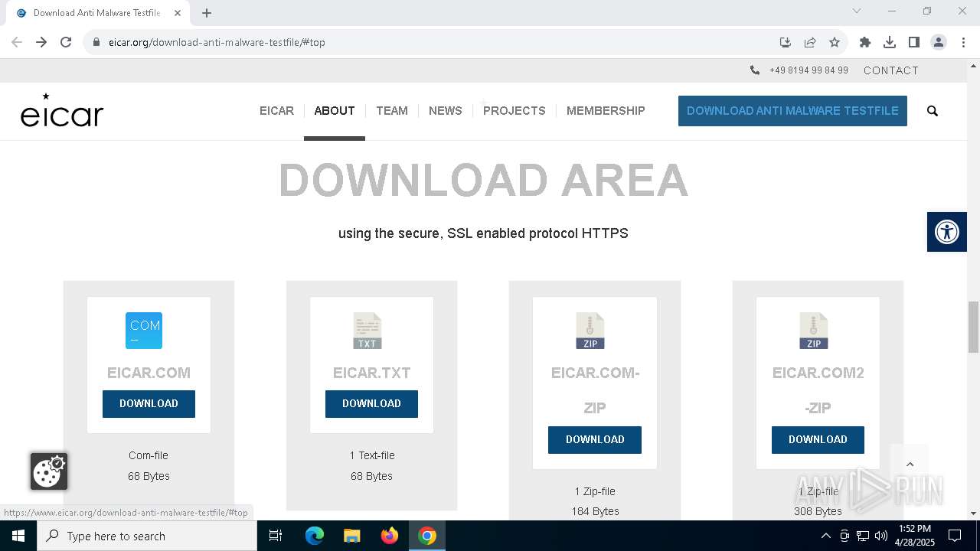Click the TXT file icon
This screenshot has width=980, height=551.
(367, 331)
